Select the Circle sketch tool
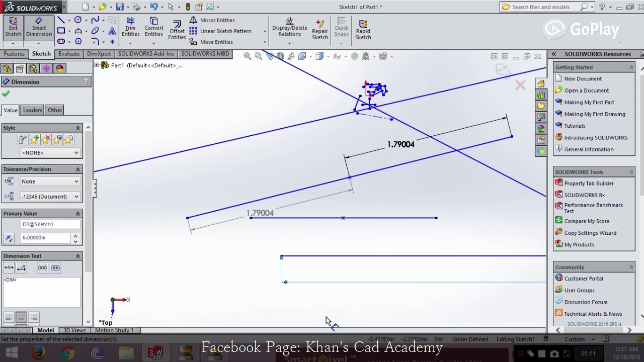The width and height of the screenshot is (644, 362). click(x=78, y=20)
